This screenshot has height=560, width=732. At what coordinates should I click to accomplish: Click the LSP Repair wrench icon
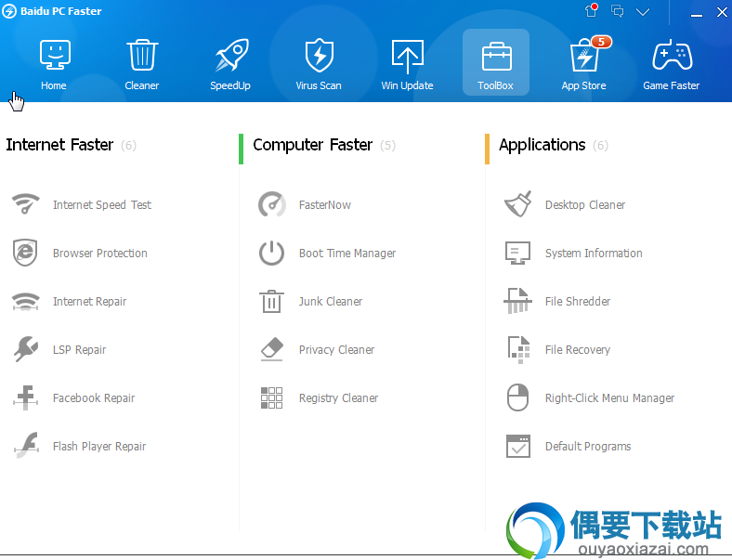[x=26, y=349]
